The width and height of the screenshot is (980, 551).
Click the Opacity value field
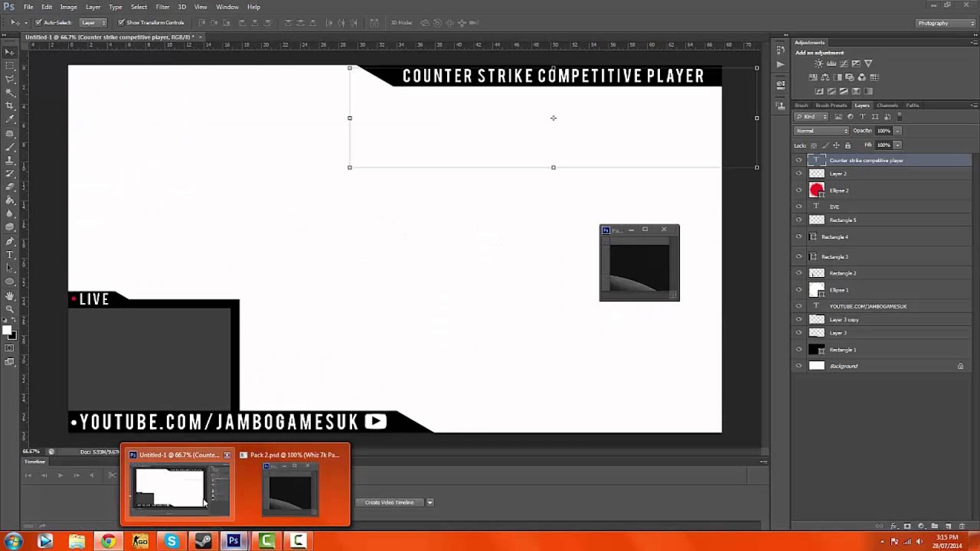click(884, 131)
